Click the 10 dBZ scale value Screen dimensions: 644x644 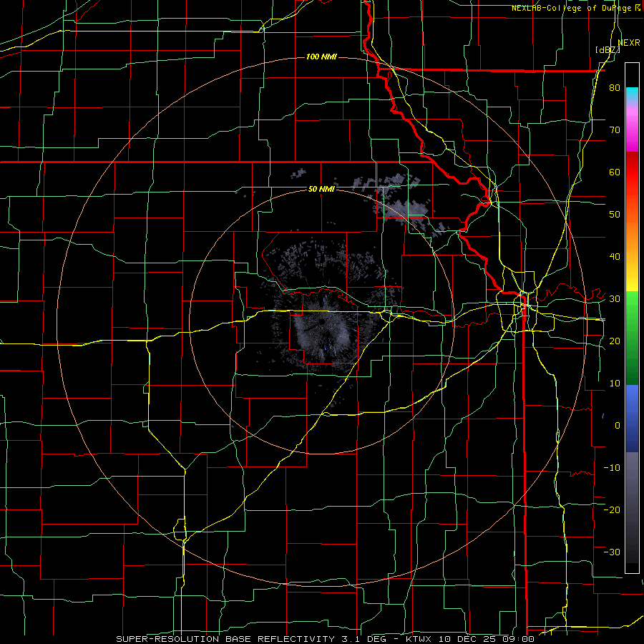coord(615,384)
